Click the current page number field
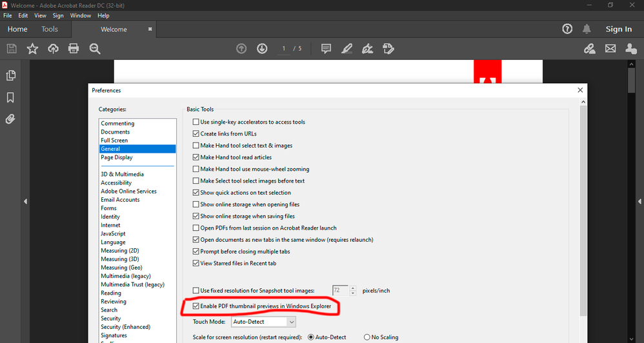644x343 pixels. [x=283, y=49]
